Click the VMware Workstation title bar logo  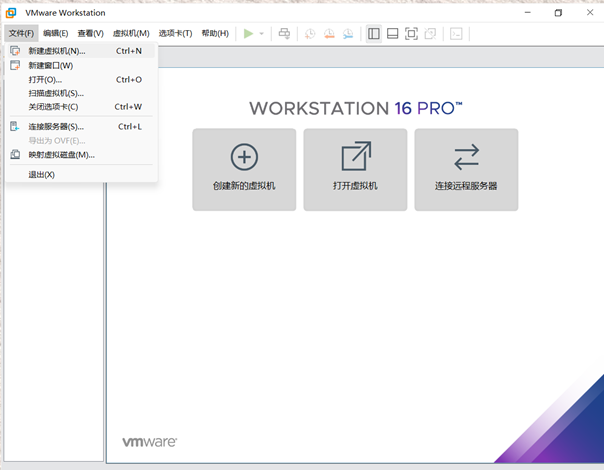(11, 13)
